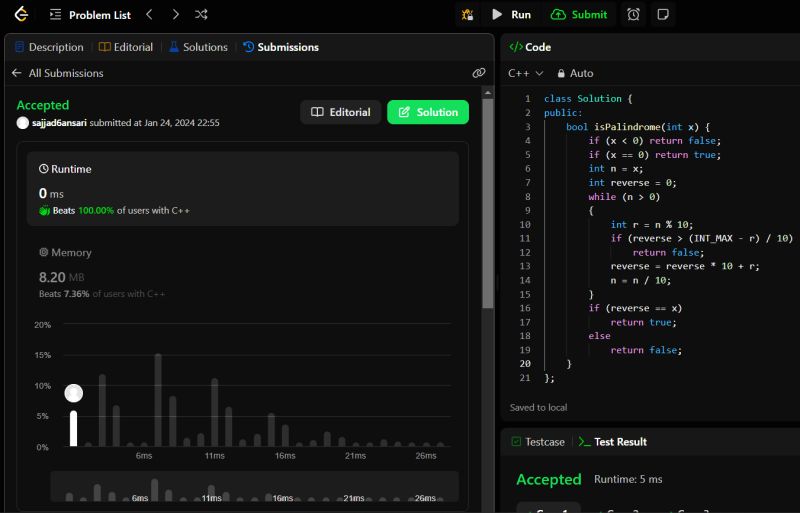Click the green Solution button

tap(428, 112)
